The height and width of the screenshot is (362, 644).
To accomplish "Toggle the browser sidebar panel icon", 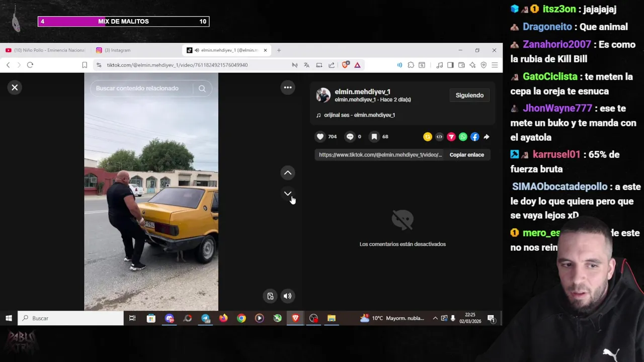I will point(450,65).
